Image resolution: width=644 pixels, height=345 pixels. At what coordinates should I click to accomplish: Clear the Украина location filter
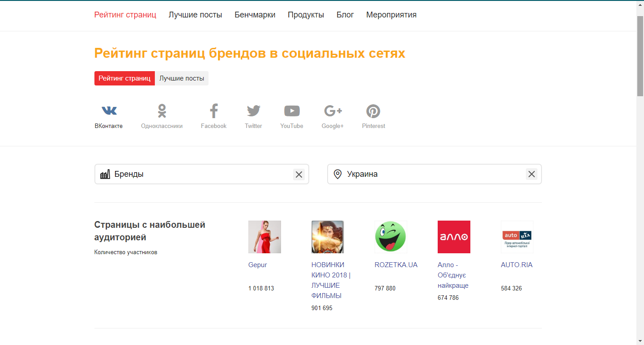tap(532, 175)
